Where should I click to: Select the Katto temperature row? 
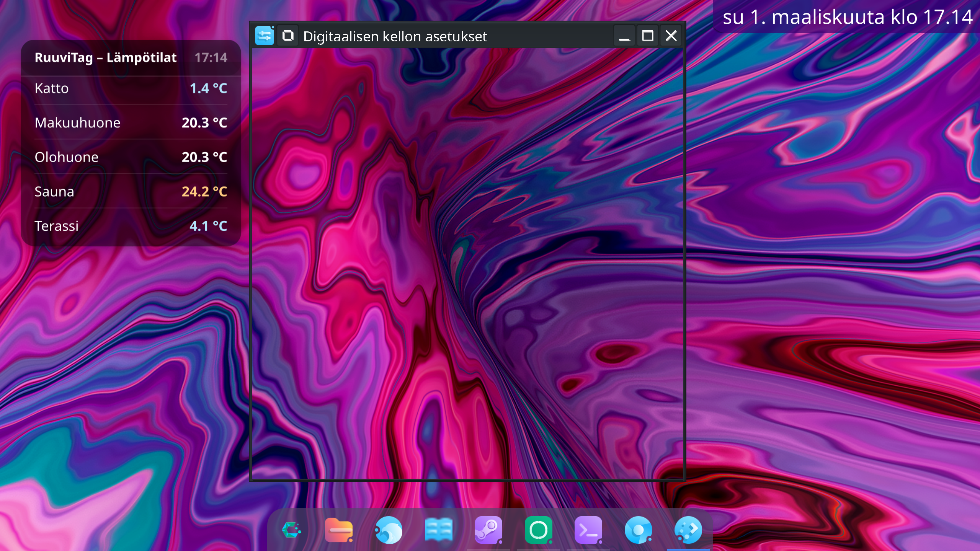coord(131,88)
